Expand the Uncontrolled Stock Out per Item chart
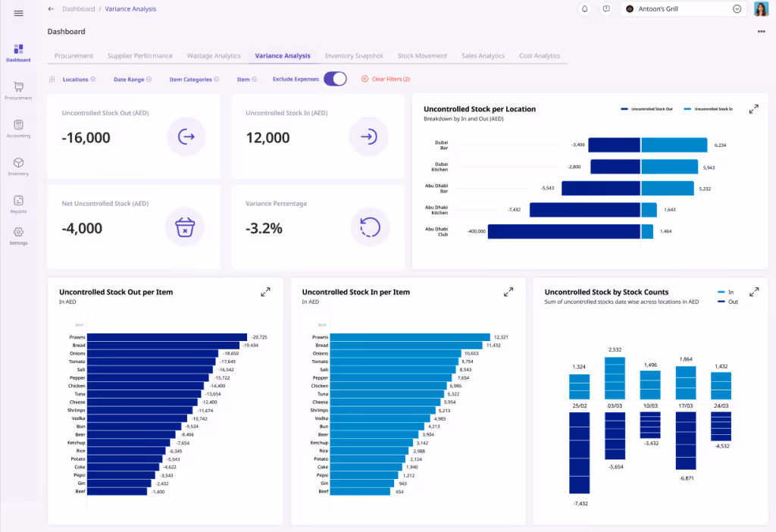 [x=265, y=291]
